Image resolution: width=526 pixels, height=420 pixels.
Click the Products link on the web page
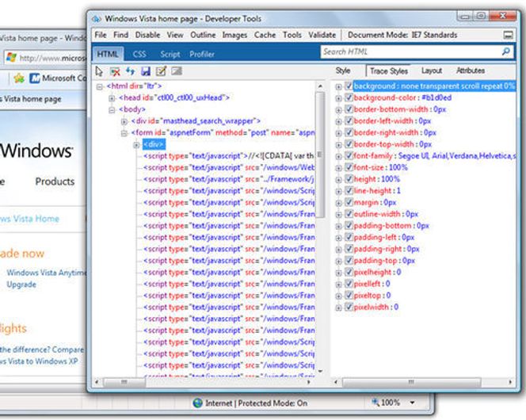click(x=55, y=181)
